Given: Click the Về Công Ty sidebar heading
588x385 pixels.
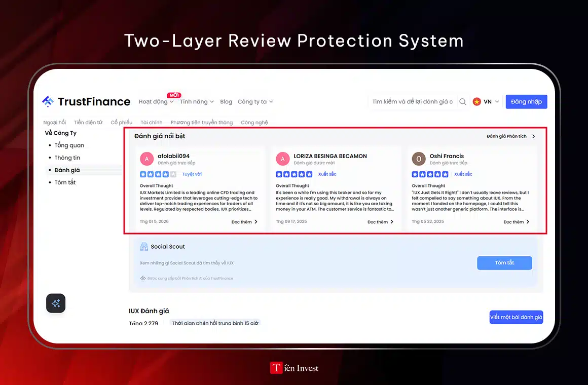Looking at the screenshot, I should click(x=61, y=133).
